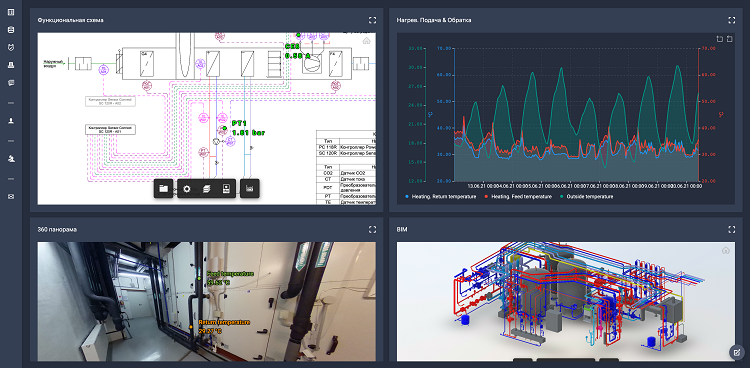The height and width of the screenshot is (368, 750).
Task: Open the alarm clock icon in sidebar
Action: [11, 47]
